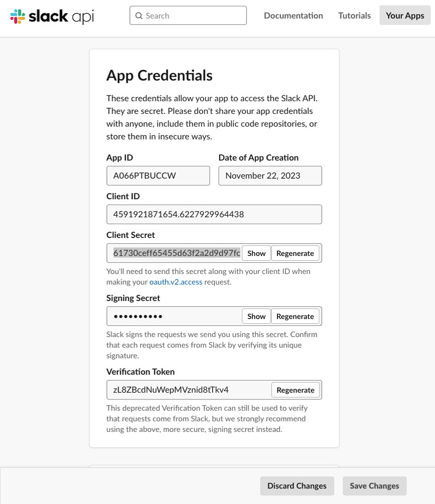The height and width of the screenshot is (504, 435).
Task: Regenerate the Client Secret
Action: point(295,253)
